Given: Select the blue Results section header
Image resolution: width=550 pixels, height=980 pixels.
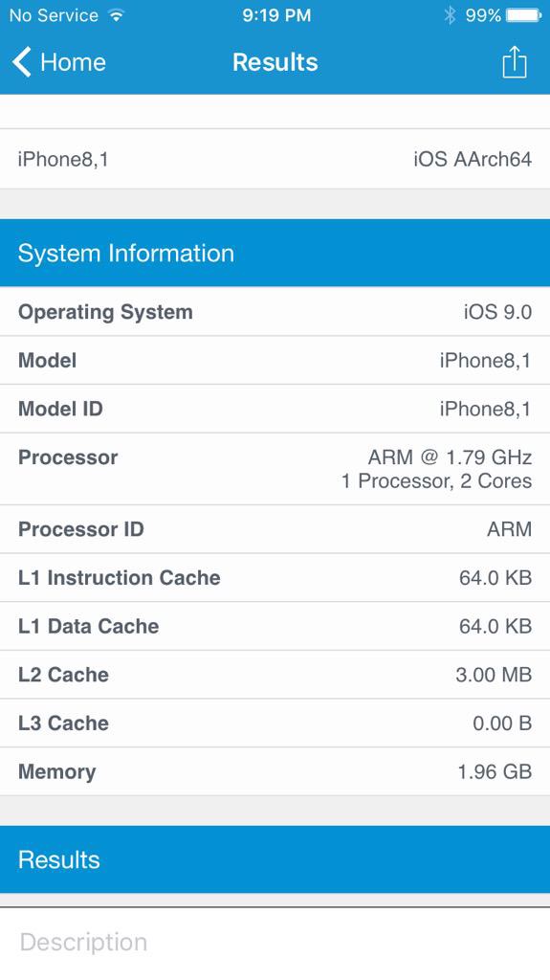Looking at the screenshot, I should pos(275,859).
